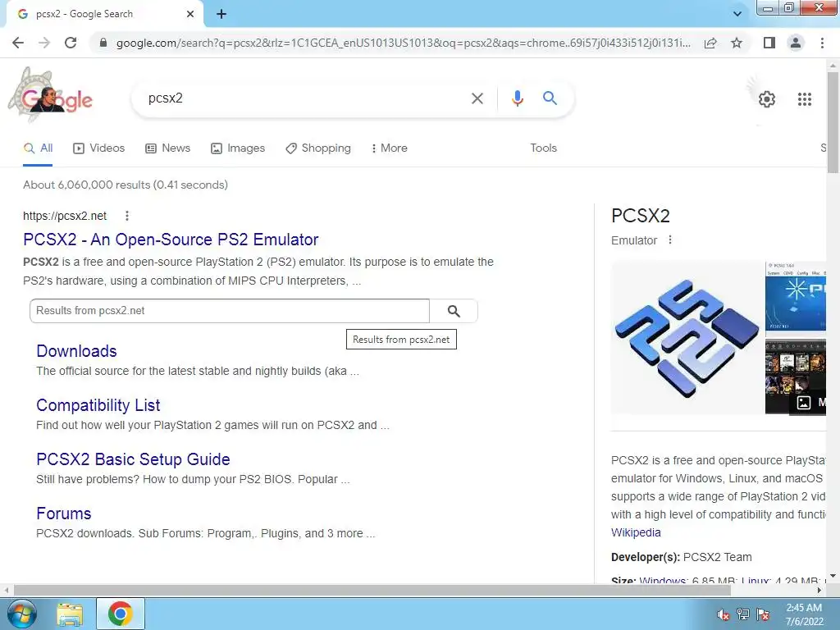840x630 pixels.
Task: Open options menu beside pcsx2.net URL
Action: (127, 216)
